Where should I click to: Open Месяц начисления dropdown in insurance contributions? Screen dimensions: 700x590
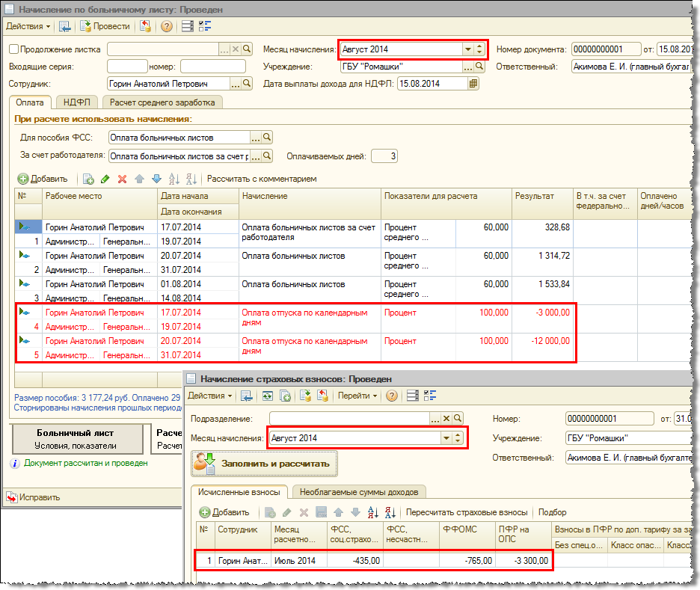pyautogui.click(x=446, y=438)
